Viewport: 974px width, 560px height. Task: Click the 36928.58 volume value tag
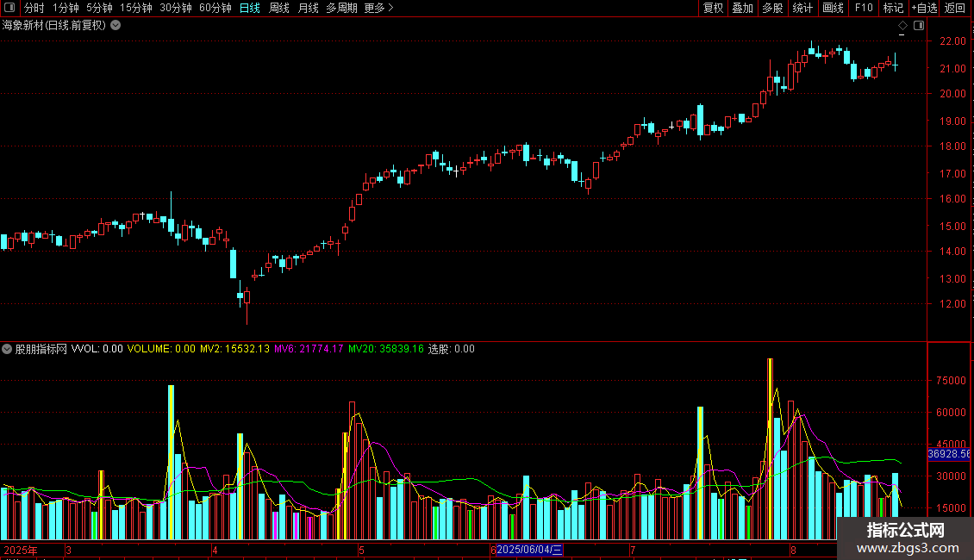948,454
